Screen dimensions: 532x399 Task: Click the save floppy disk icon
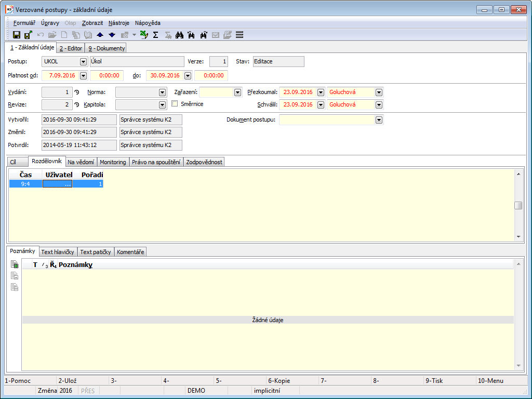(x=17, y=35)
